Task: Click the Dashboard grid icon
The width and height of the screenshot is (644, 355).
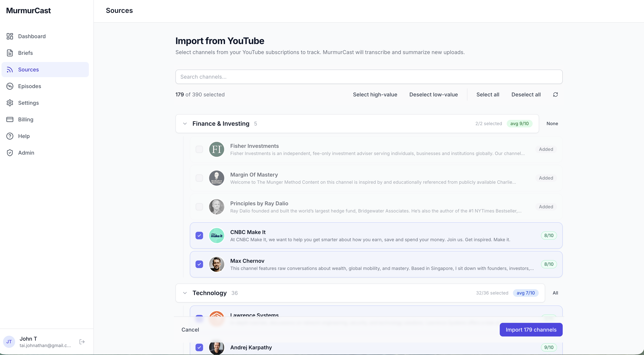Action: tap(10, 36)
